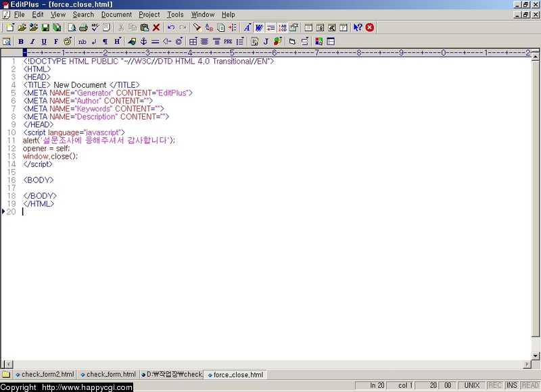Click the folder icon beside document tabs

click(x=6, y=374)
